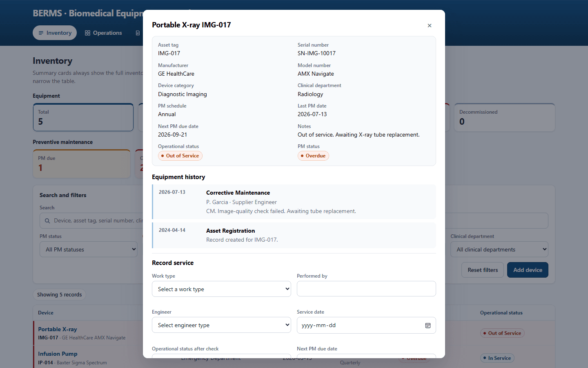Select the Decommissioned summary card
Screen dimensions: 588x368
coord(505,117)
